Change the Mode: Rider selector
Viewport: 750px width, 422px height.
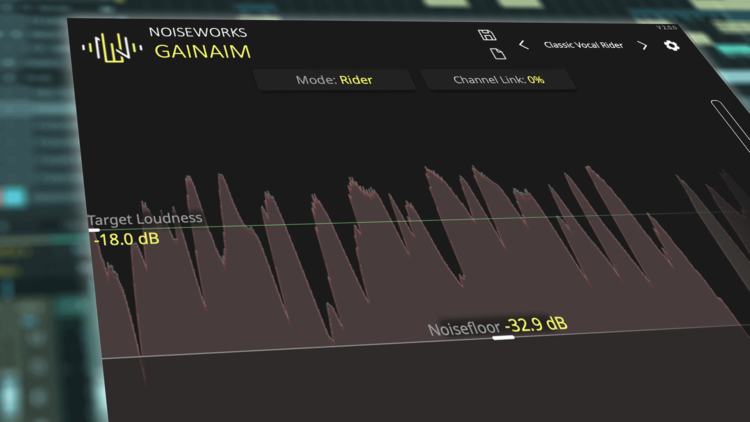(334, 80)
